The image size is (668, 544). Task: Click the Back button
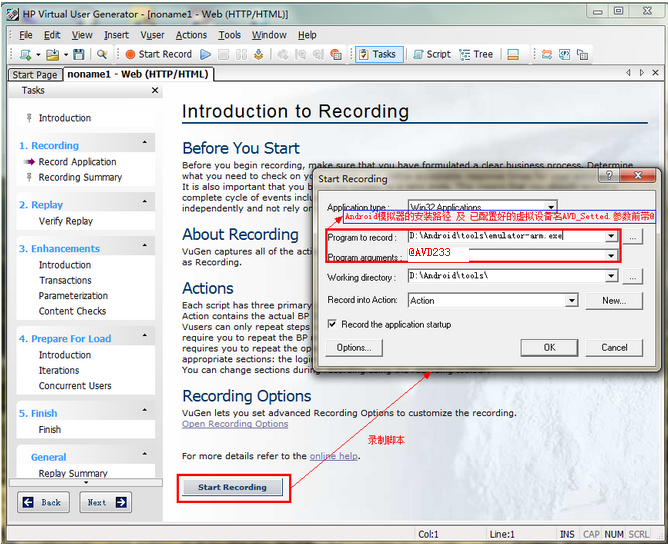coord(43,503)
